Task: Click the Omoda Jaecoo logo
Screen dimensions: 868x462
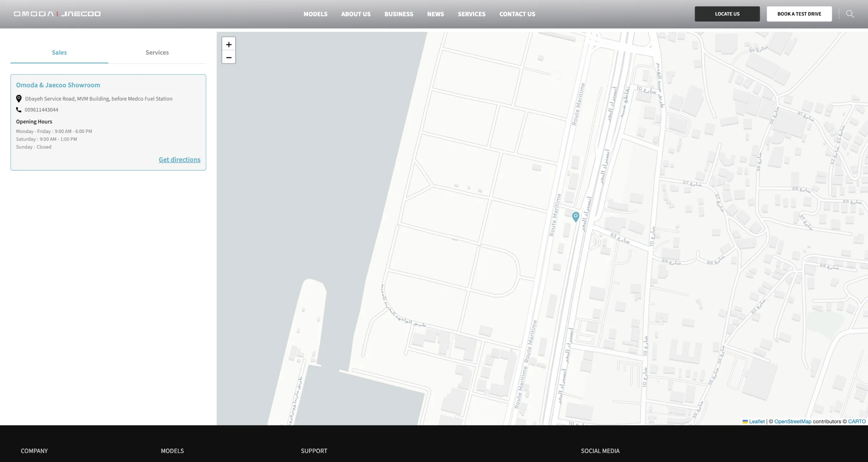Action: point(57,14)
